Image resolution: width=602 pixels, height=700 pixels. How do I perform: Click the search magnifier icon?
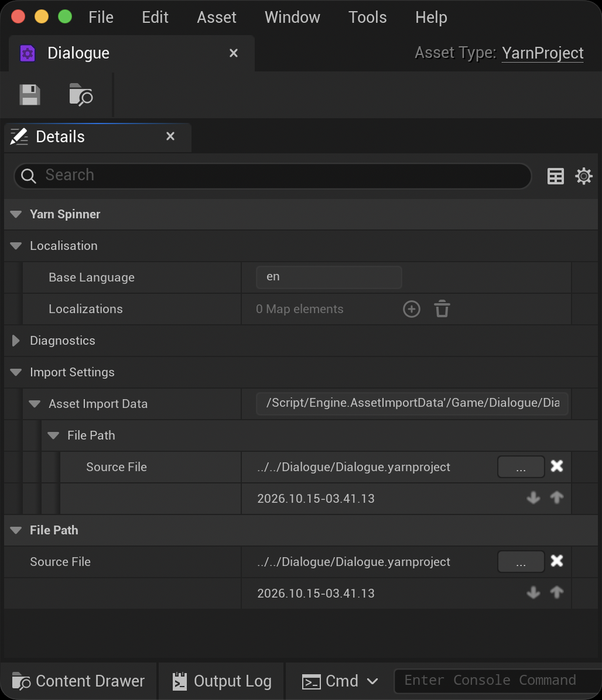tap(28, 176)
